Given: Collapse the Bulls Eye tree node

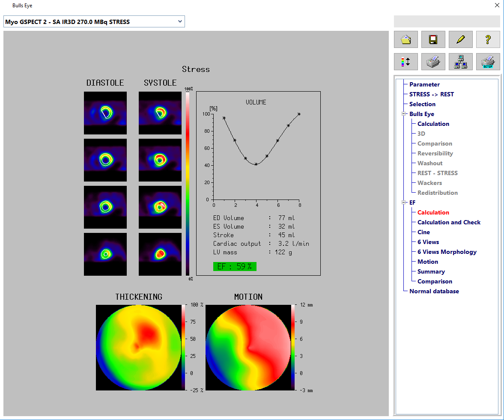Looking at the screenshot, I should pyautogui.click(x=403, y=114).
